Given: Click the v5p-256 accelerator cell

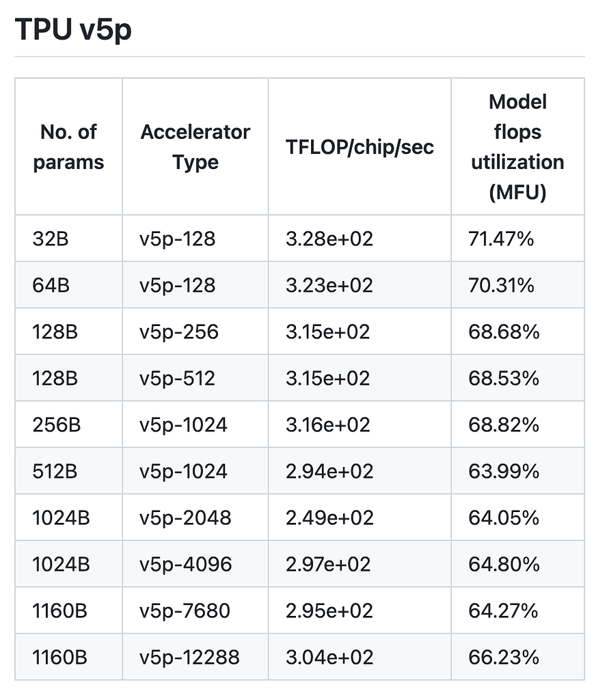Looking at the screenshot, I should pos(178,332).
